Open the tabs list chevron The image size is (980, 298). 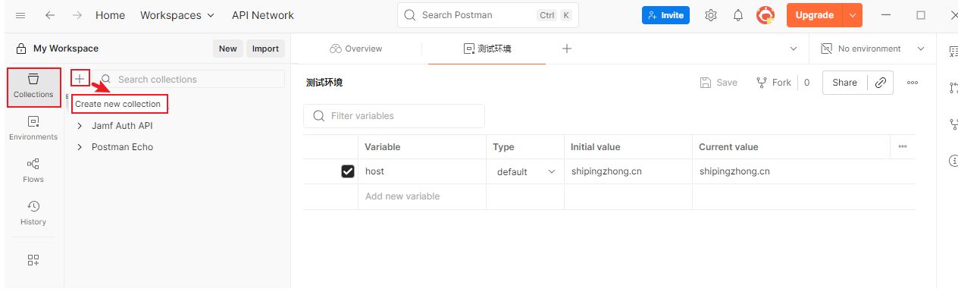click(x=794, y=49)
